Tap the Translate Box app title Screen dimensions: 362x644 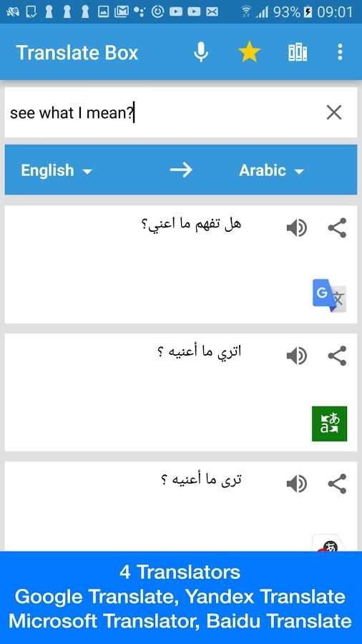point(77,52)
